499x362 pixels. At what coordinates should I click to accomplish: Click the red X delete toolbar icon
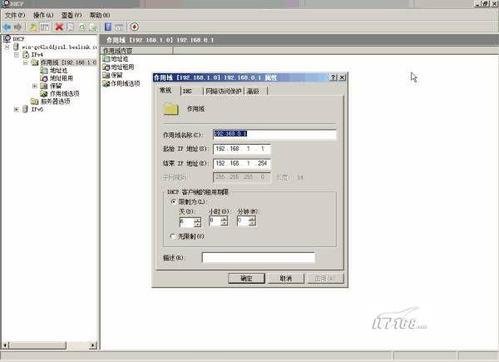[59, 27]
